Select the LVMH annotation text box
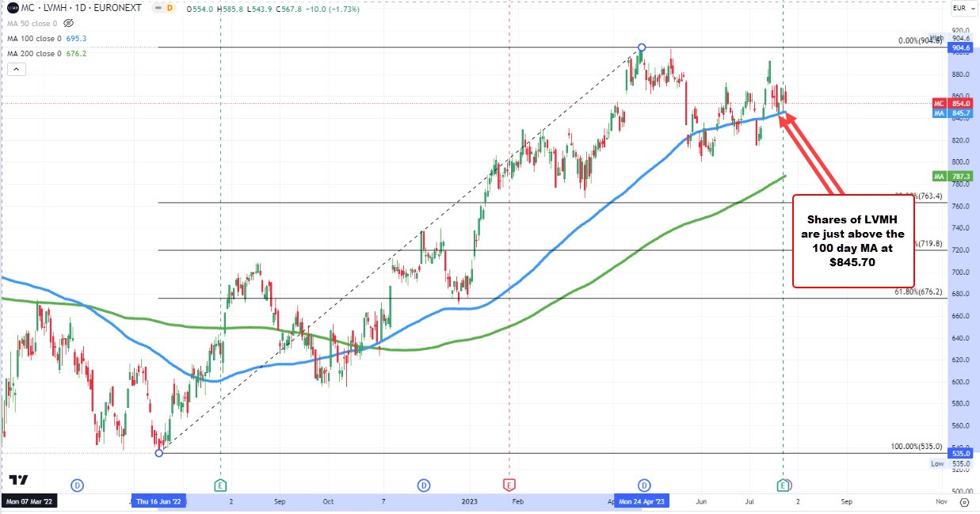This screenshot has height=514, width=980. [x=854, y=240]
